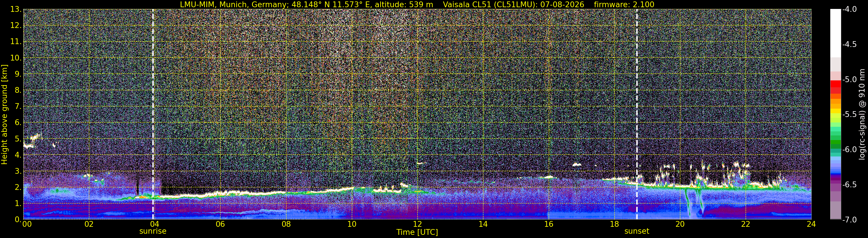Screen dimensions: 868x238
Task: Click height axis tick label '1.'
Action: (x=18, y=203)
